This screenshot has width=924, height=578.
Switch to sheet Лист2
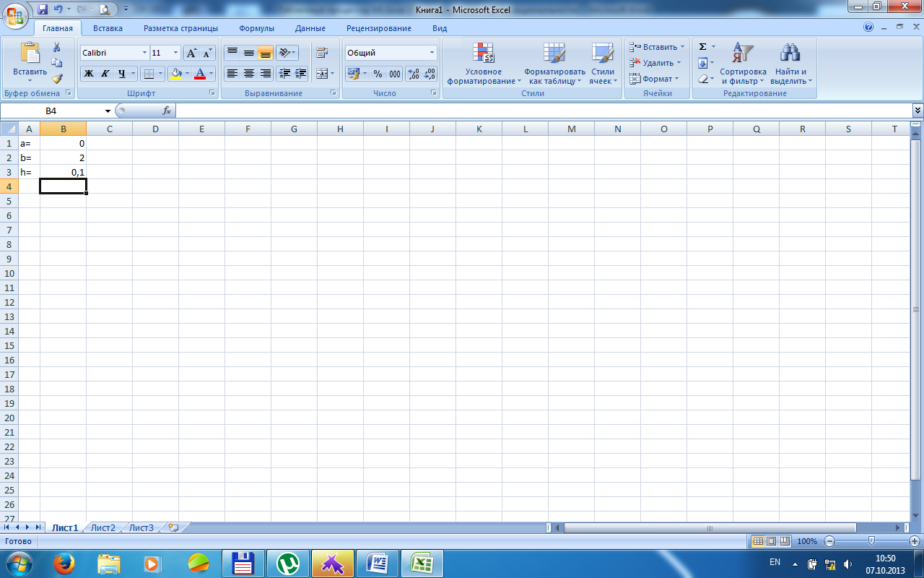[103, 527]
